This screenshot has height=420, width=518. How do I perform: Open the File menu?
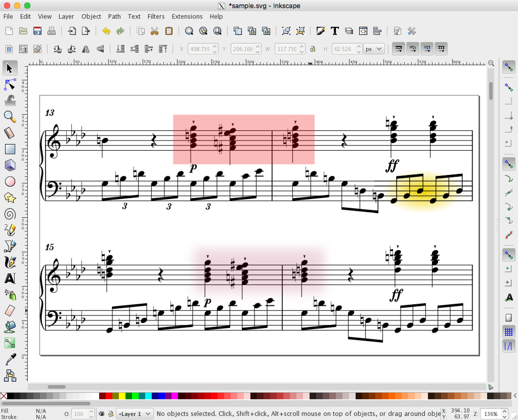point(8,16)
